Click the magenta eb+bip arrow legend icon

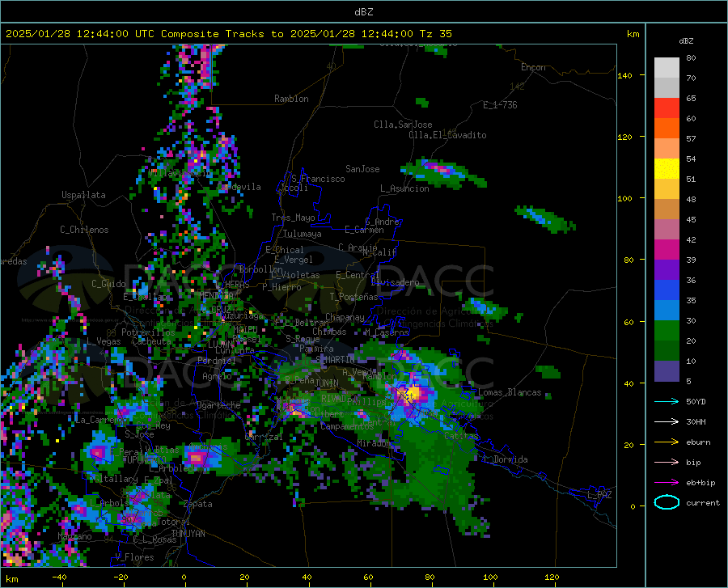coord(667,483)
